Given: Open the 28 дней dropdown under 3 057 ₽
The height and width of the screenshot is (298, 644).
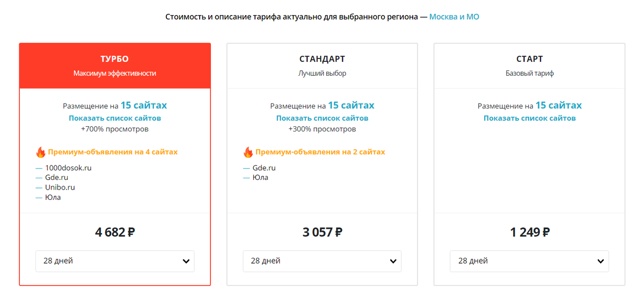Looking at the screenshot, I should tap(322, 261).
